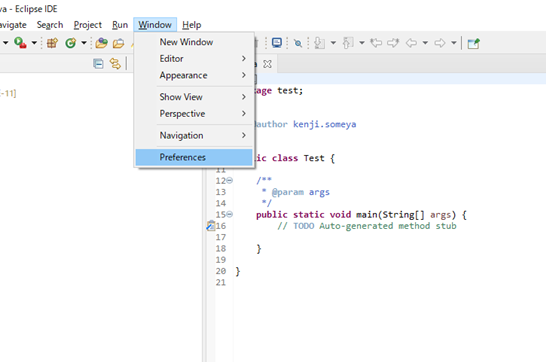Viewport: 546px width, 362px height.
Task: Click the Open Type folder icon
Action: click(101, 43)
